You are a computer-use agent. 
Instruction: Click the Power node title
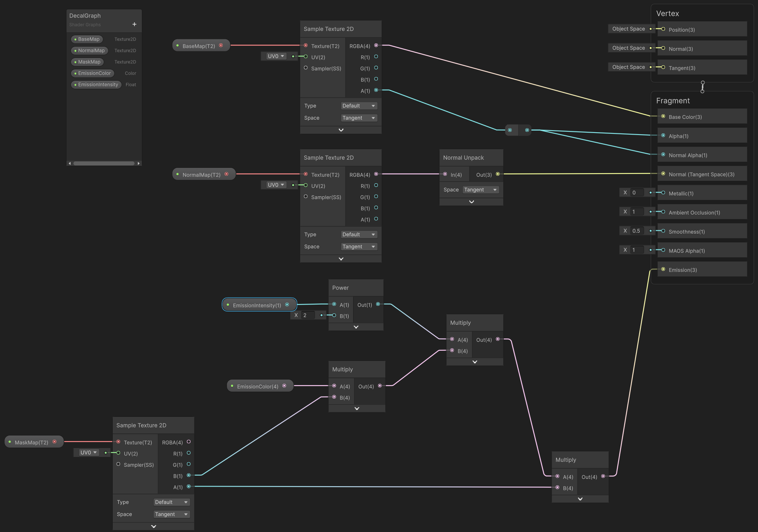click(340, 288)
